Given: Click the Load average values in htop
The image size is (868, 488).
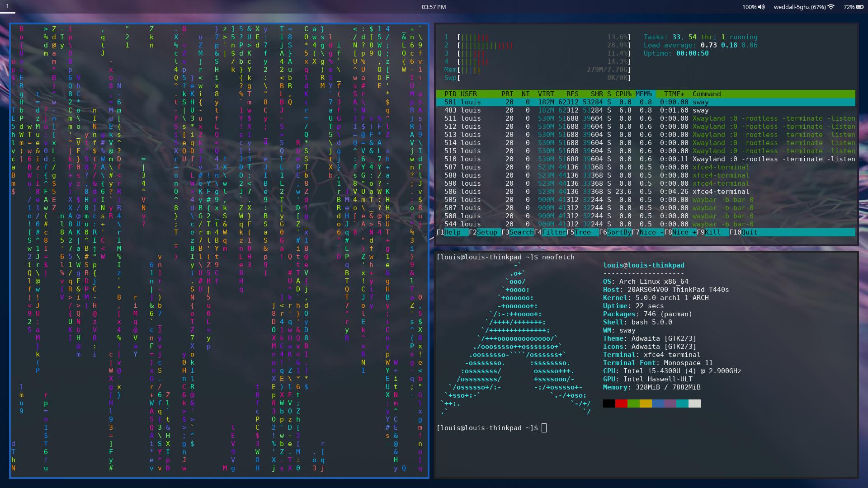Looking at the screenshot, I should coord(729,45).
